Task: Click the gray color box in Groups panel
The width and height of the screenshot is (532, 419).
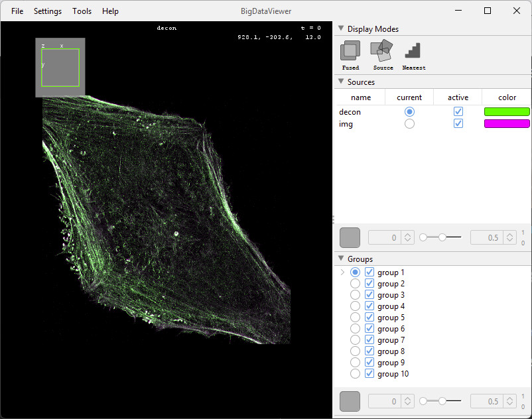Action: [x=350, y=401]
